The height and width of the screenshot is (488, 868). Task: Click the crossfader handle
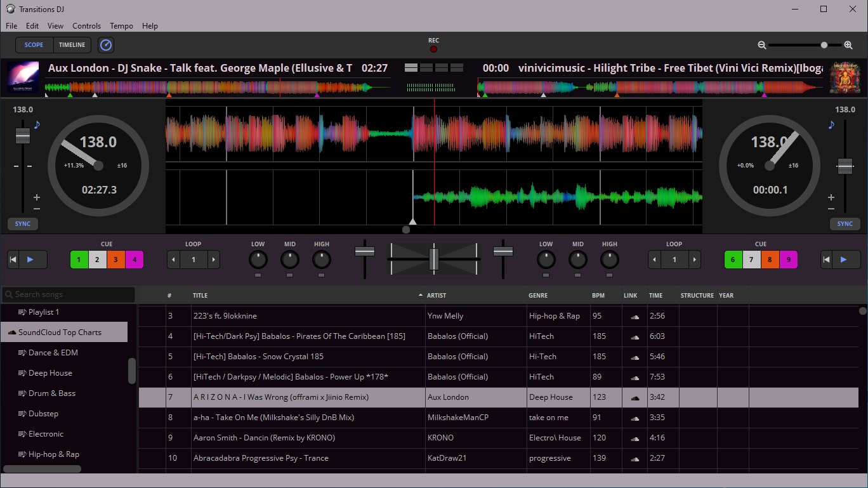pos(434,260)
